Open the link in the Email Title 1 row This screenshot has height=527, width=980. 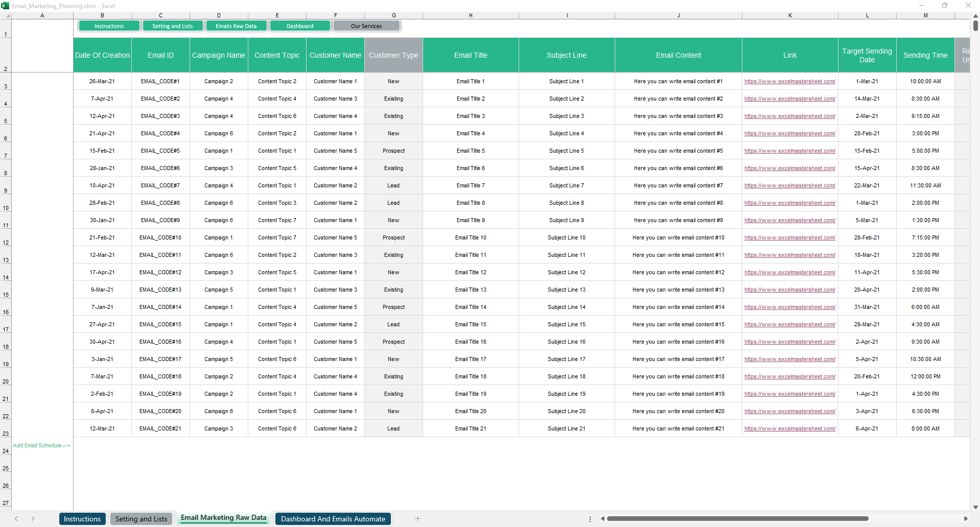pos(789,81)
